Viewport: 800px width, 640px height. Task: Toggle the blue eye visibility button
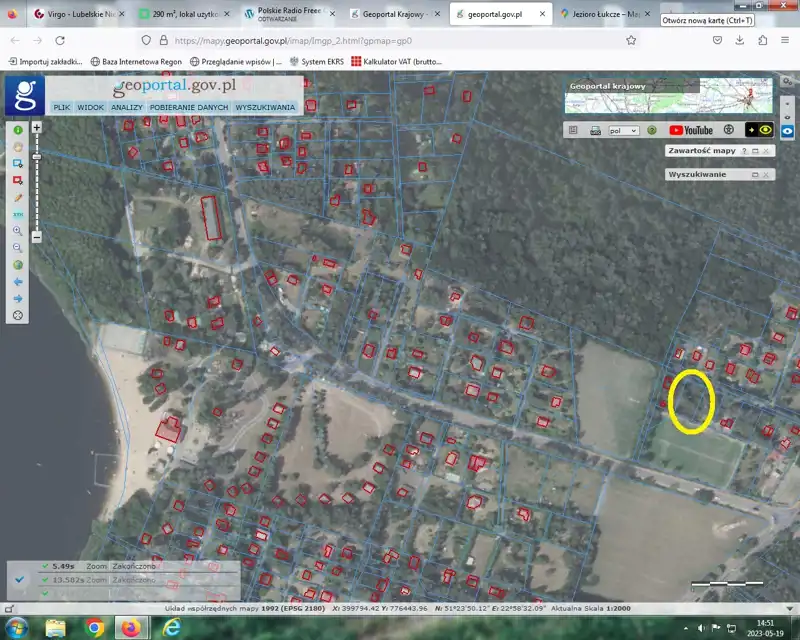(x=788, y=130)
